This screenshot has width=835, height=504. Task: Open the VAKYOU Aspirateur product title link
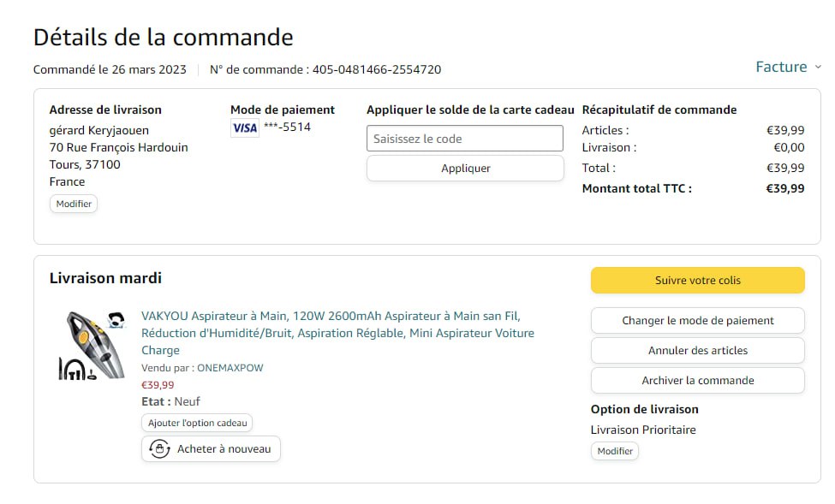click(x=337, y=333)
